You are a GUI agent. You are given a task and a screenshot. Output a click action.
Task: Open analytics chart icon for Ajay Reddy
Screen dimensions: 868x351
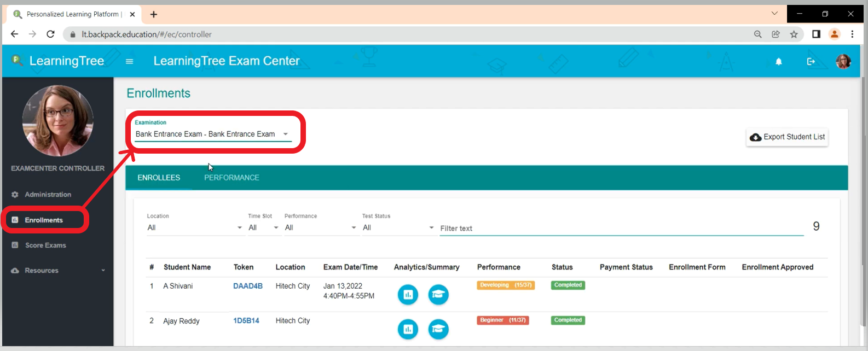[408, 329]
